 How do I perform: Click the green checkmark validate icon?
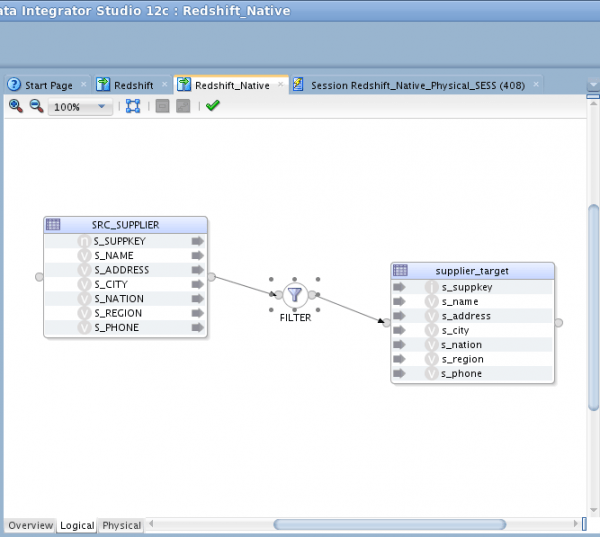click(213, 106)
